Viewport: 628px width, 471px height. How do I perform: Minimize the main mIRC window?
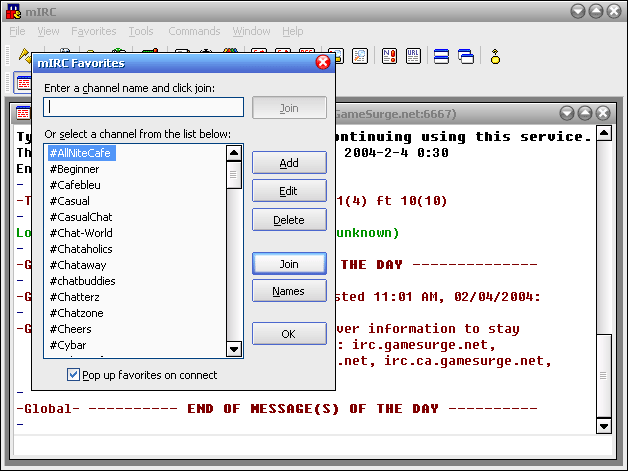click(x=578, y=11)
